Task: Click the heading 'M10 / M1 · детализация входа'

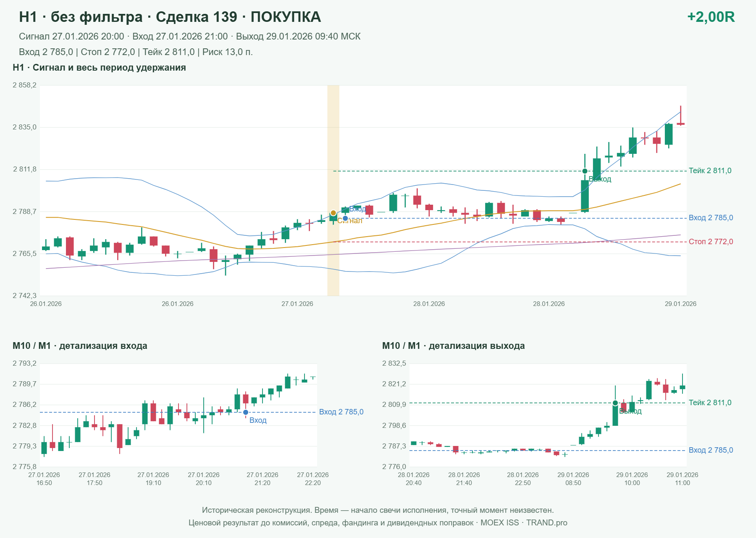Action: click(x=80, y=346)
